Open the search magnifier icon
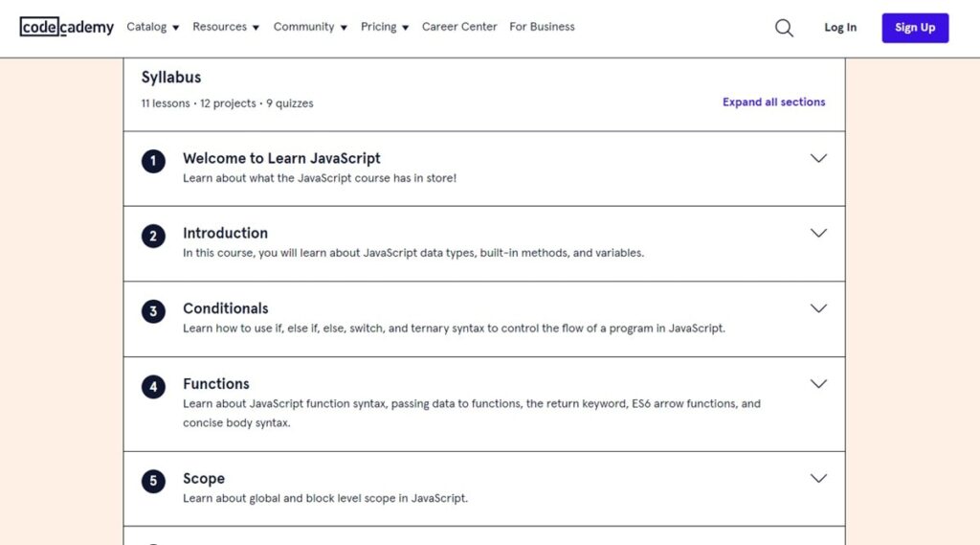Viewport: 980px width, 545px height. [x=784, y=28]
